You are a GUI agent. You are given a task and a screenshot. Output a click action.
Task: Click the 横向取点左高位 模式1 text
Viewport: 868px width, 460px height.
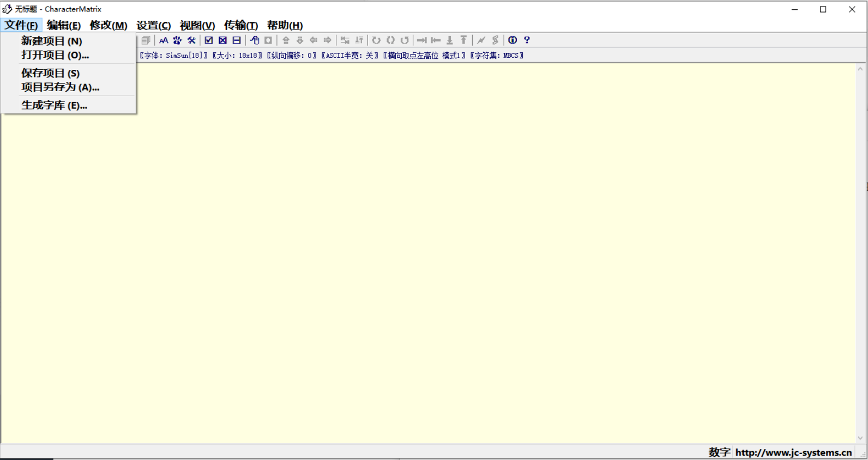coord(424,56)
